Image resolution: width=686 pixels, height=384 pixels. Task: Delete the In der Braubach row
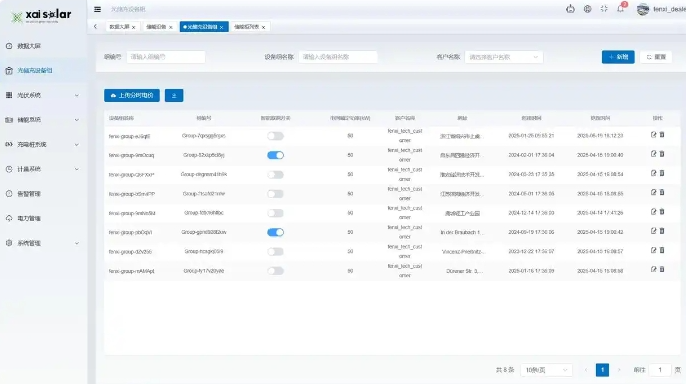[x=662, y=231]
